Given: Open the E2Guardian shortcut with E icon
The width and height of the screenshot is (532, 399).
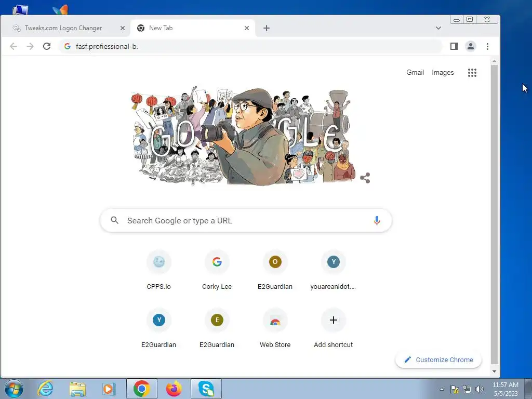Looking at the screenshot, I should 217,329.
